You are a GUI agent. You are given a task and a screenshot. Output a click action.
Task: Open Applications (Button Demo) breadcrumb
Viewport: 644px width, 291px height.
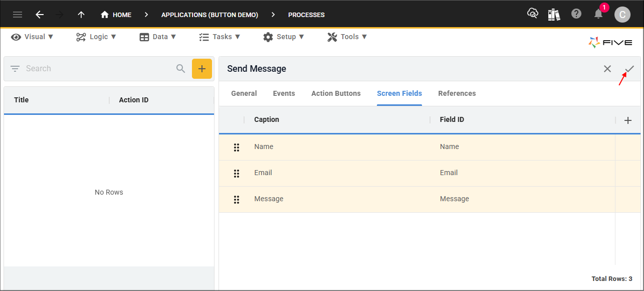pos(209,15)
